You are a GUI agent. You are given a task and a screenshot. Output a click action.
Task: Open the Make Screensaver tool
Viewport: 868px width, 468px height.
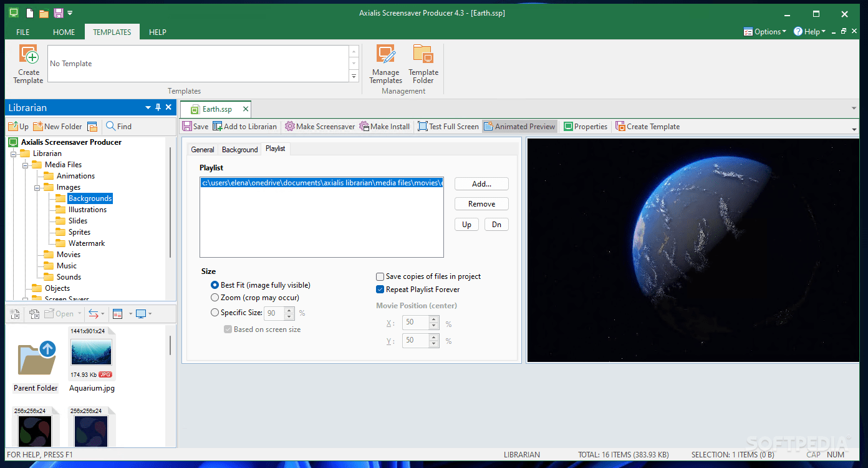(319, 126)
